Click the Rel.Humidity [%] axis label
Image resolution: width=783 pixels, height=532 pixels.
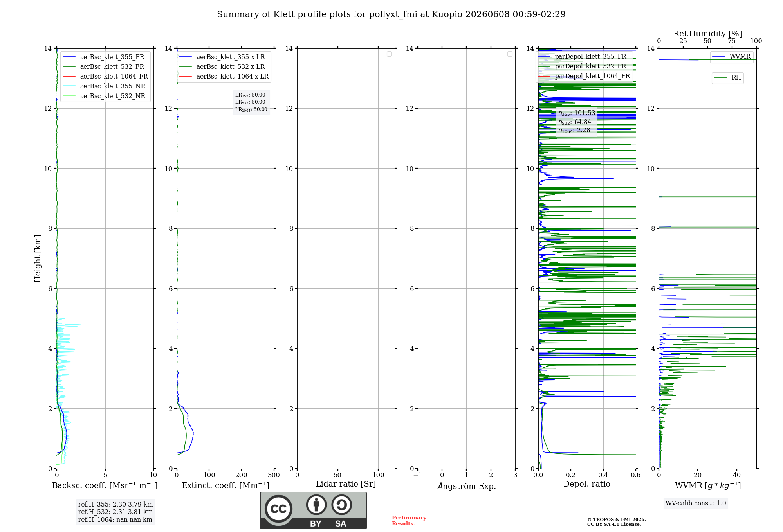pyautogui.click(x=707, y=34)
